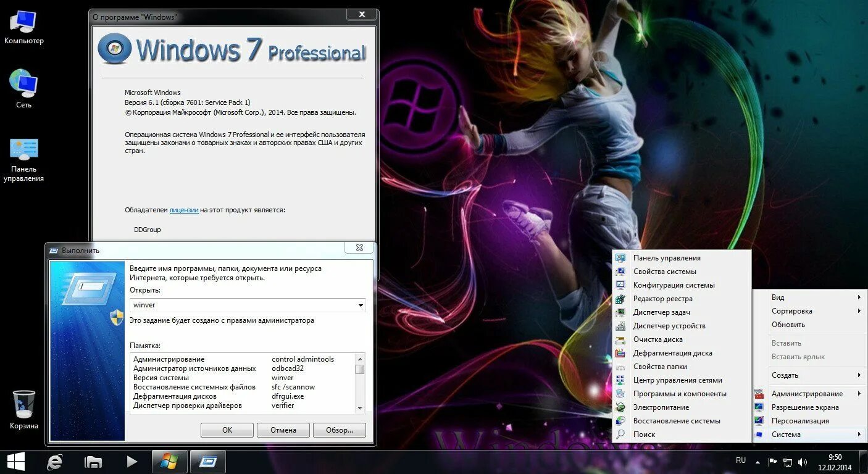Select Поиск in the submenu
Image resolution: width=868 pixels, height=474 pixels.
pyautogui.click(x=682, y=434)
